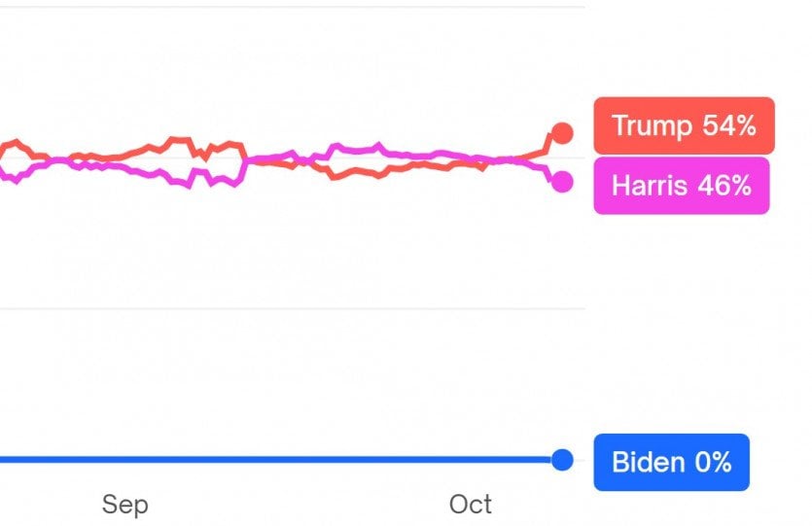Click Trump line's late September low point
This screenshot has height=526, width=812.
tap(335, 177)
